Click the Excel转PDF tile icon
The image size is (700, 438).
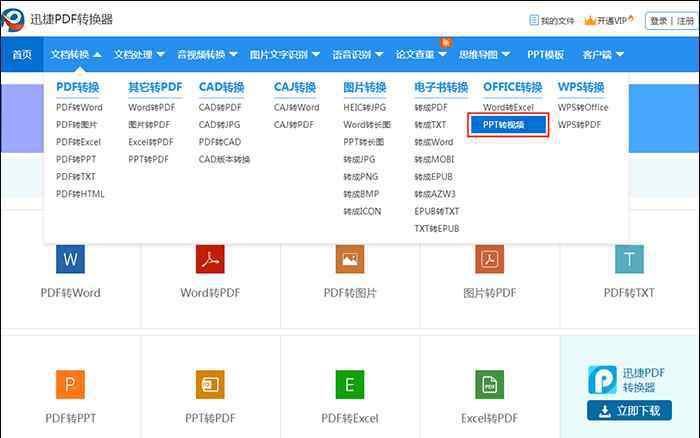point(489,384)
